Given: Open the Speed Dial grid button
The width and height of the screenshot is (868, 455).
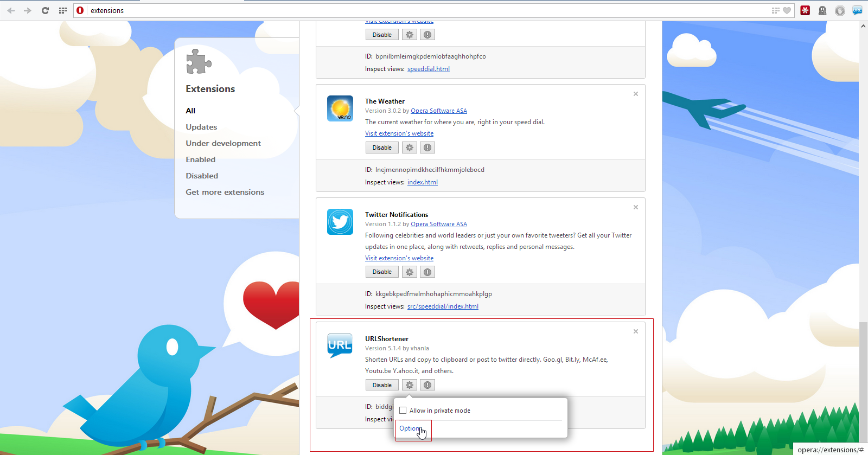Looking at the screenshot, I should (x=63, y=10).
